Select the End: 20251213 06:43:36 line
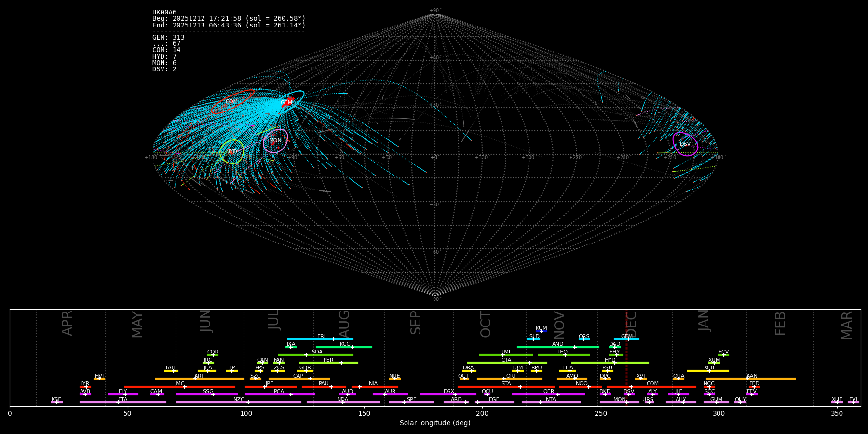 229,25
